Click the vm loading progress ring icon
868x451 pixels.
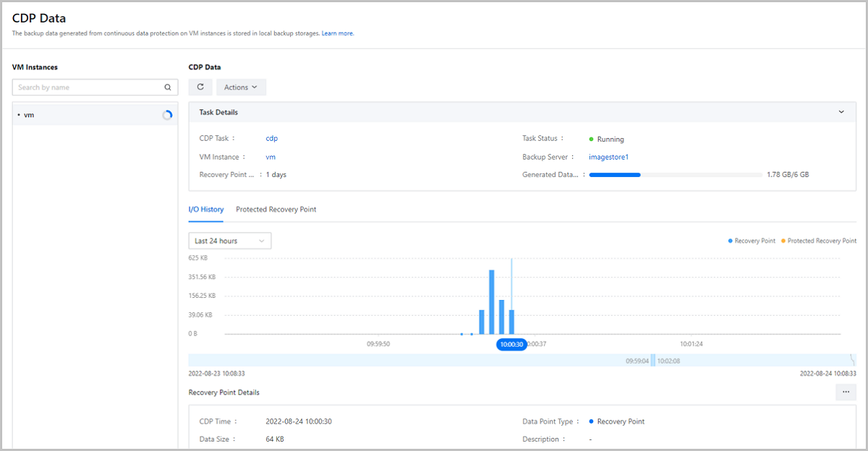tap(167, 115)
